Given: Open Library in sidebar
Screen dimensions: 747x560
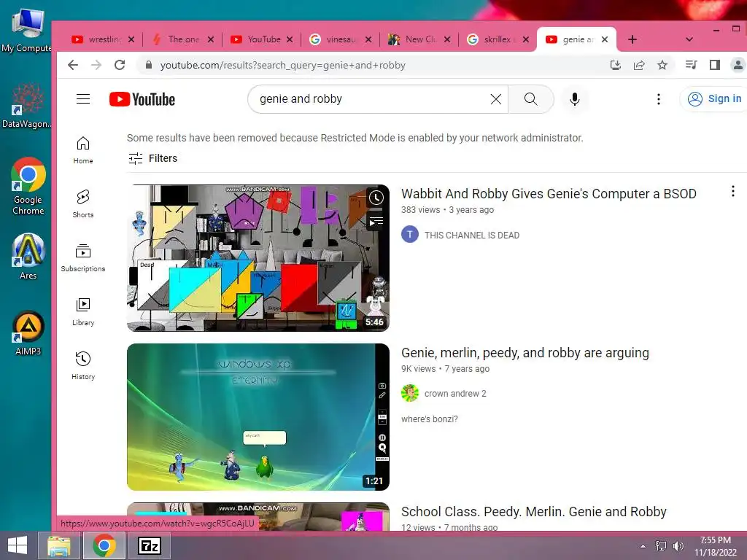Looking at the screenshot, I should pos(83,312).
